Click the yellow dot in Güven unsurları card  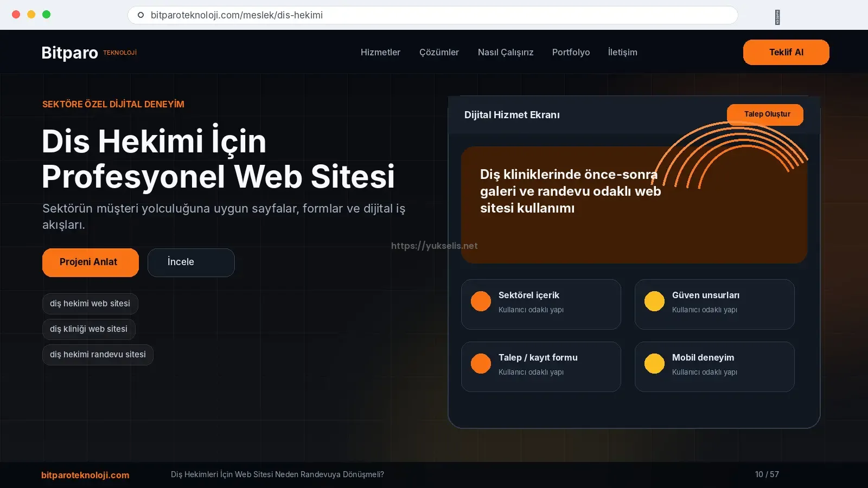pyautogui.click(x=654, y=301)
